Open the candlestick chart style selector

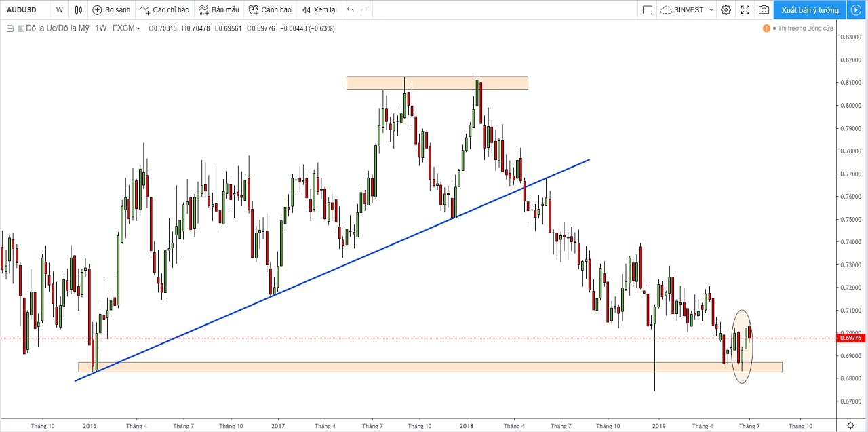coord(79,9)
